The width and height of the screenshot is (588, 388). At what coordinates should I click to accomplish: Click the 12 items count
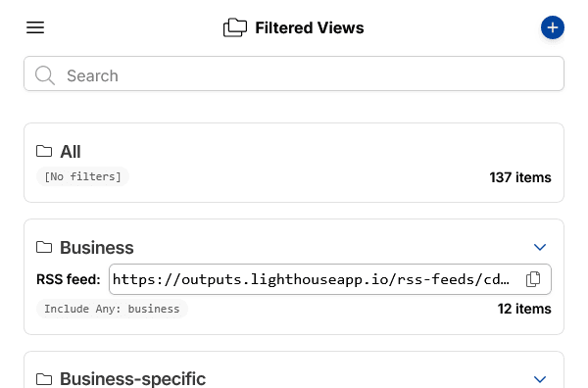(x=524, y=309)
